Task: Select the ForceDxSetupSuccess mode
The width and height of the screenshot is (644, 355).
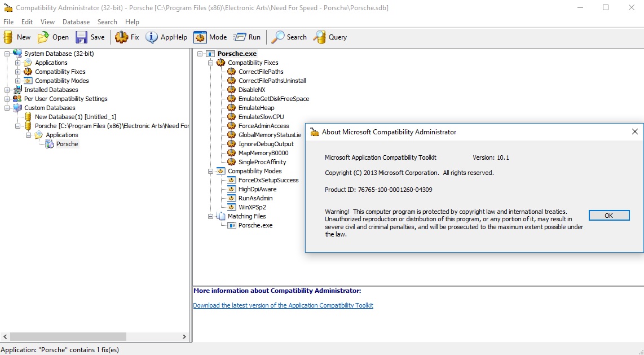Action: tap(268, 180)
